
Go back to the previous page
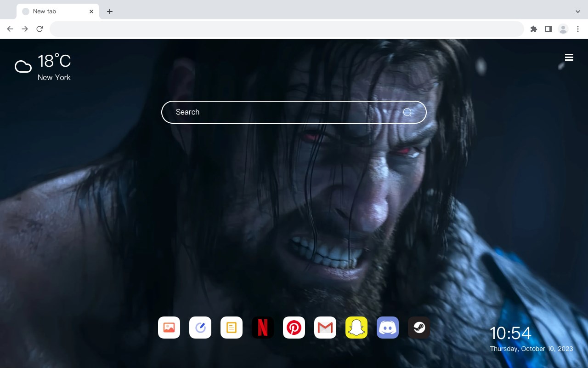click(10, 29)
